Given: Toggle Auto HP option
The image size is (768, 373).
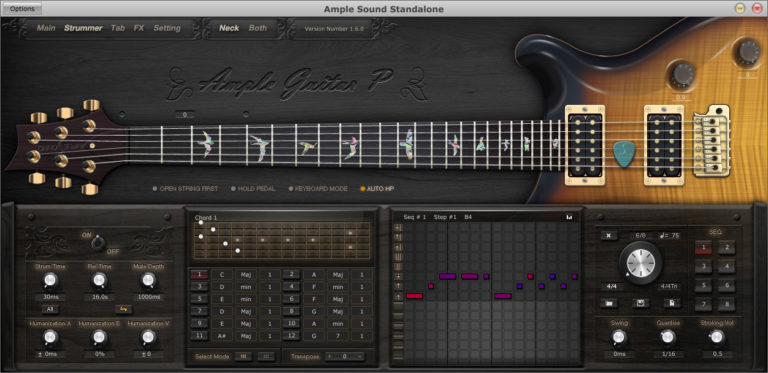Looking at the screenshot, I should point(377,188).
